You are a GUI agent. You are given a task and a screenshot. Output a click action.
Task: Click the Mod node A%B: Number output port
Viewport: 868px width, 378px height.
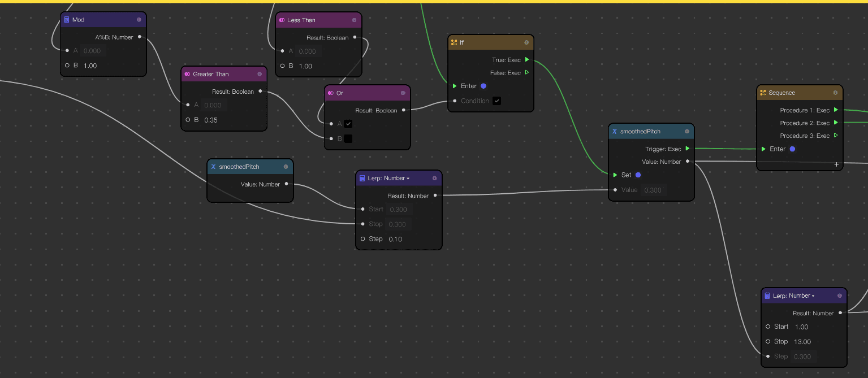click(x=140, y=37)
